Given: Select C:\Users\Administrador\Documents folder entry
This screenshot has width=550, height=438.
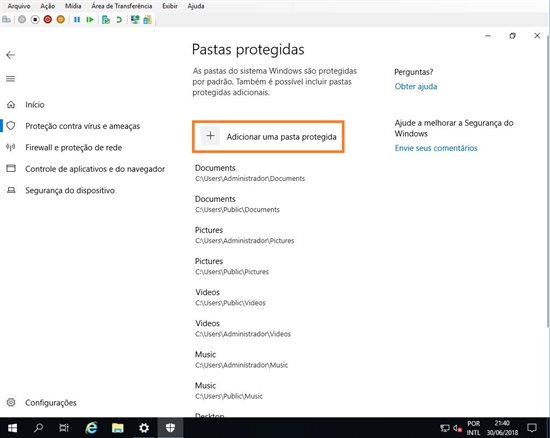Looking at the screenshot, I should coord(250,173).
